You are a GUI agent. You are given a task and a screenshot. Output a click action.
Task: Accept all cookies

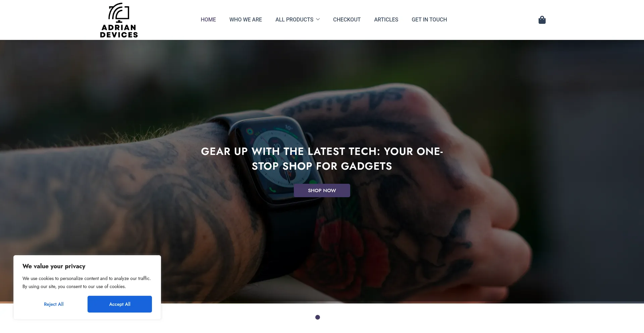(x=120, y=304)
